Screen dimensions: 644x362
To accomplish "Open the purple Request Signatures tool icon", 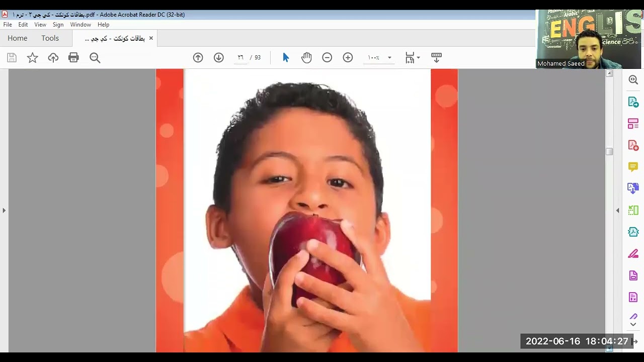I will click(x=633, y=276).
